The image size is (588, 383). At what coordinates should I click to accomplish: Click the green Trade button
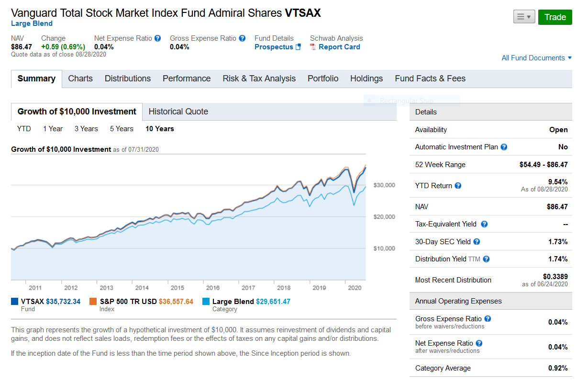pos(555,17)
